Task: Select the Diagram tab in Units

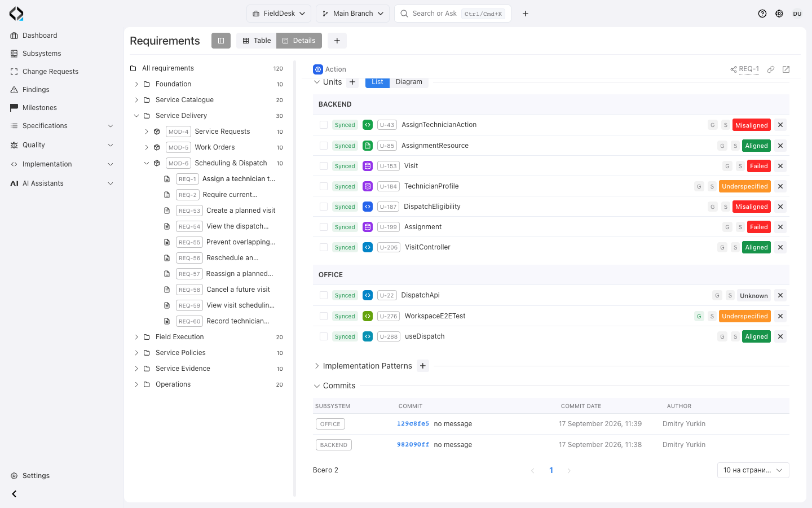Action: click(409, 82)
